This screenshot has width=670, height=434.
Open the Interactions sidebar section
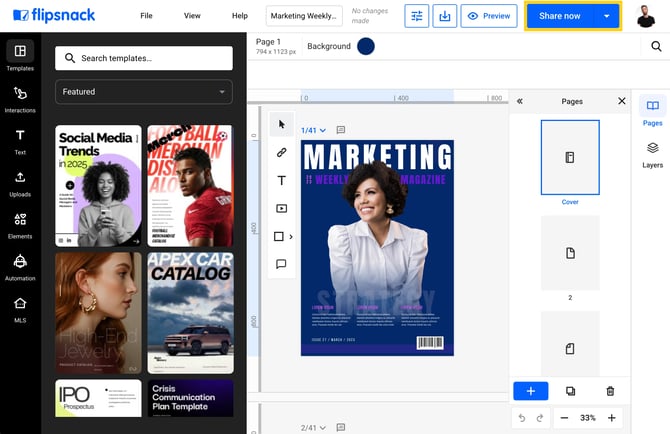(20, 98)
